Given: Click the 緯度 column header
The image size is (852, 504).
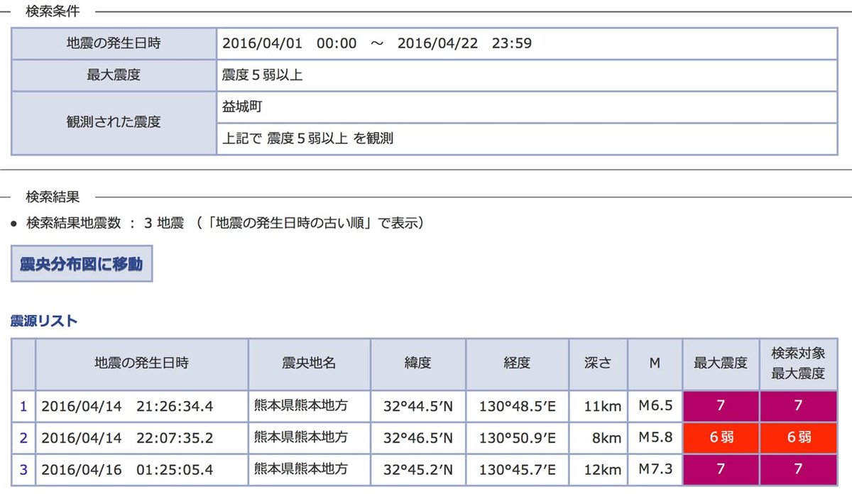Looking at the screenshot, I should tap(417, 363).
